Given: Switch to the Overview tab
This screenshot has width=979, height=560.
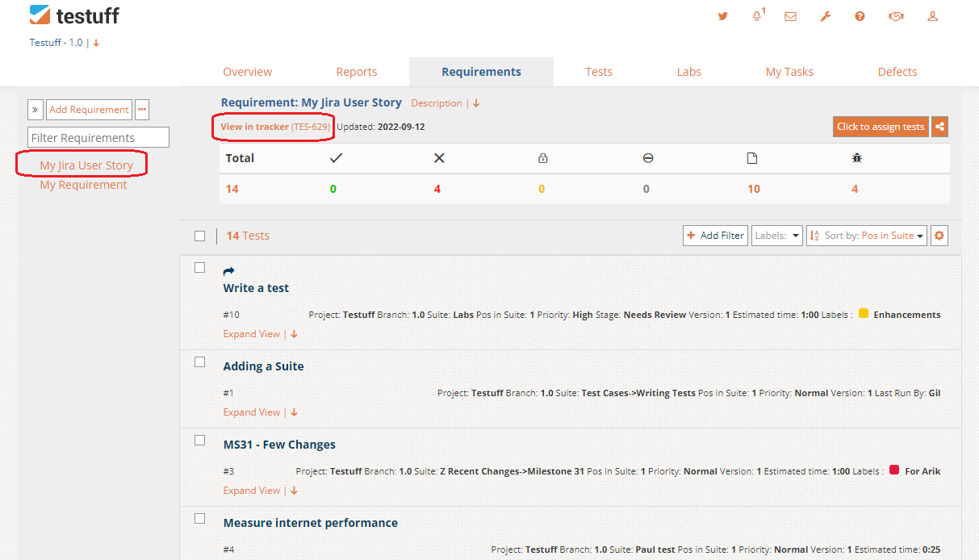Looking at the screenshot, I should click(x=248, y=72).
